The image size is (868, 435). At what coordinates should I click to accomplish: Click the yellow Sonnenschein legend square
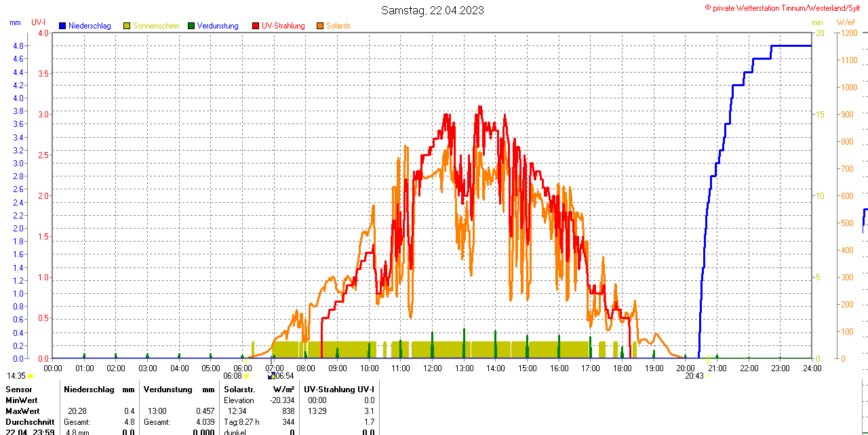127,26
